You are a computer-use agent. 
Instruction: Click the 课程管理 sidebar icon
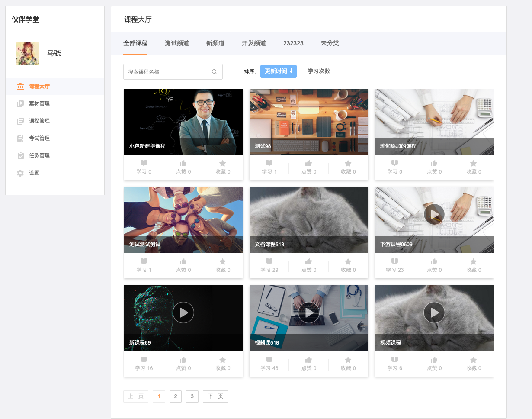[x=20, y=121]
